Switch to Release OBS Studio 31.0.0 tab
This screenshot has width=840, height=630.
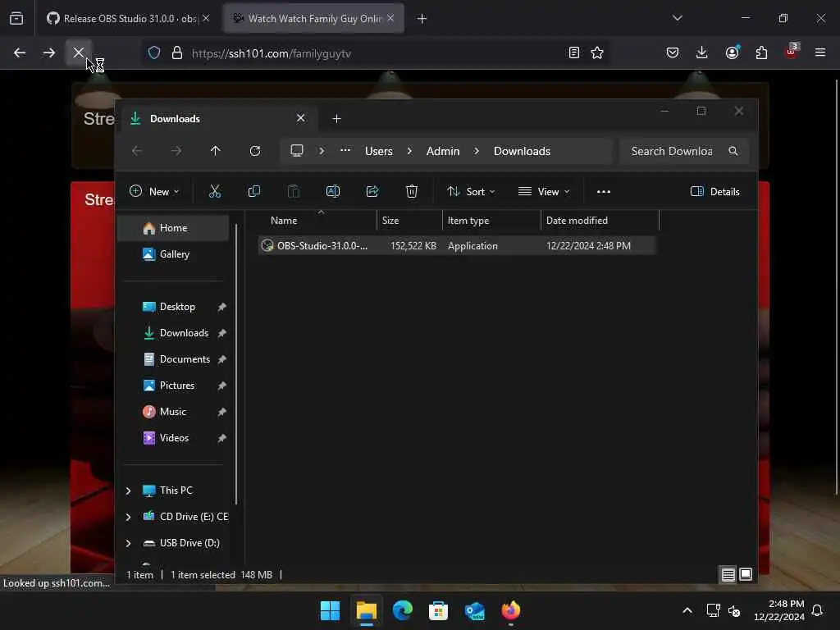[x=127, y=19]
